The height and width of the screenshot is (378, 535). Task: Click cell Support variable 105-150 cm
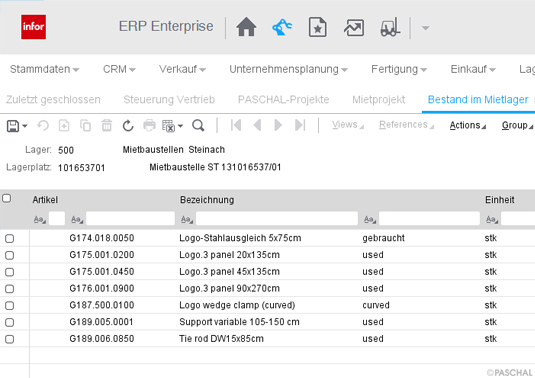pyautogui.click(x=239, y=322)
